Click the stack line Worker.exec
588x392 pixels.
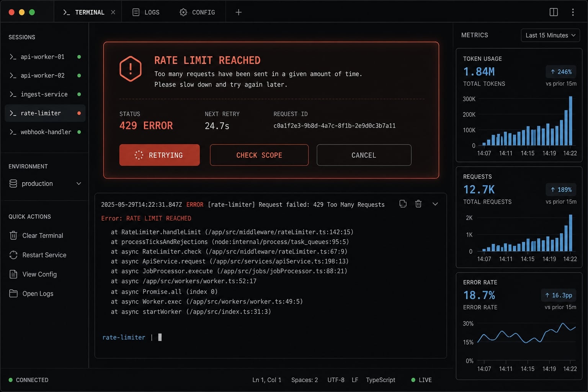pos(207,302)
